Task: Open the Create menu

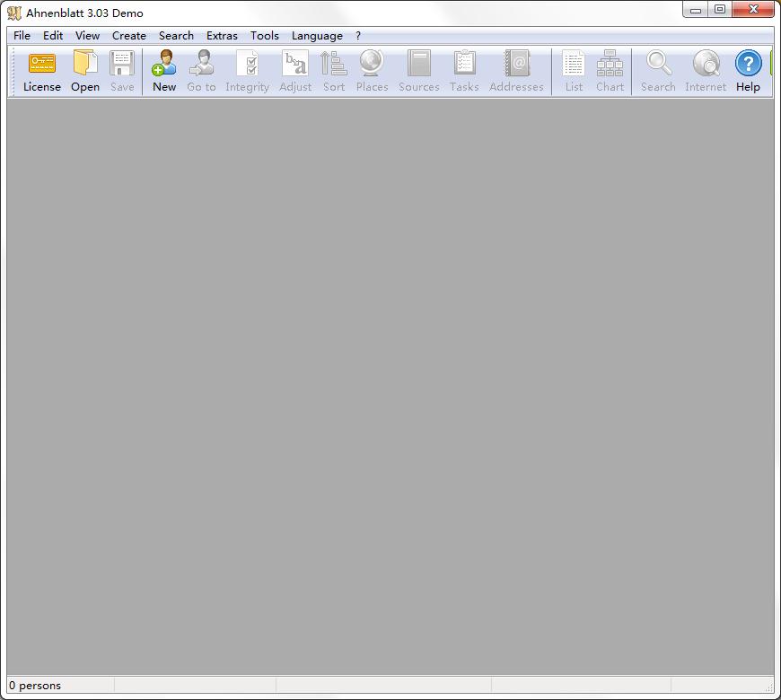Action: click(x=129, y=36)
